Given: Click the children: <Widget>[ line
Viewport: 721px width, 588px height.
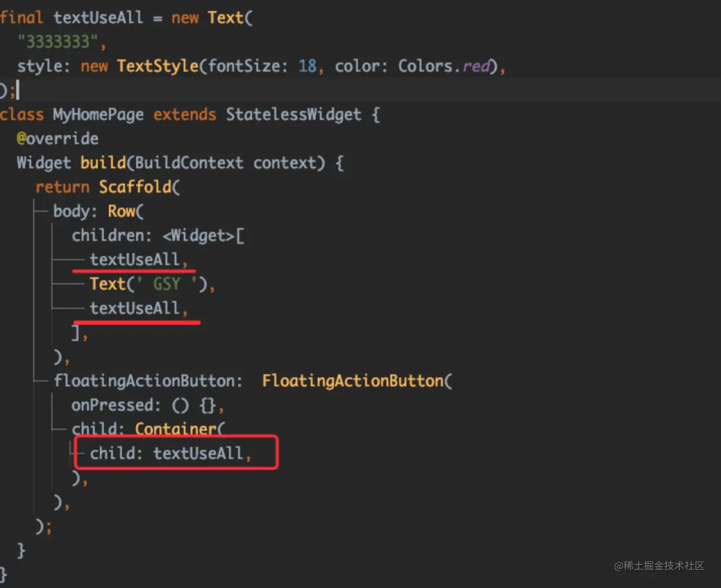Looking at the screenshot, I should click(158, 235).
